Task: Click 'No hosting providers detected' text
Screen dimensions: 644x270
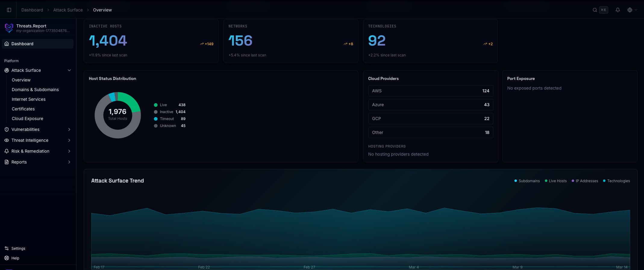Action: click(x=398, y=154)
